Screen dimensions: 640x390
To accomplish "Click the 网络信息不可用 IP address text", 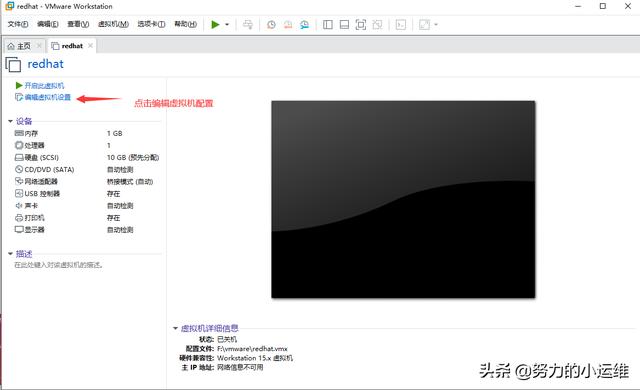I will tap(240, 368).
